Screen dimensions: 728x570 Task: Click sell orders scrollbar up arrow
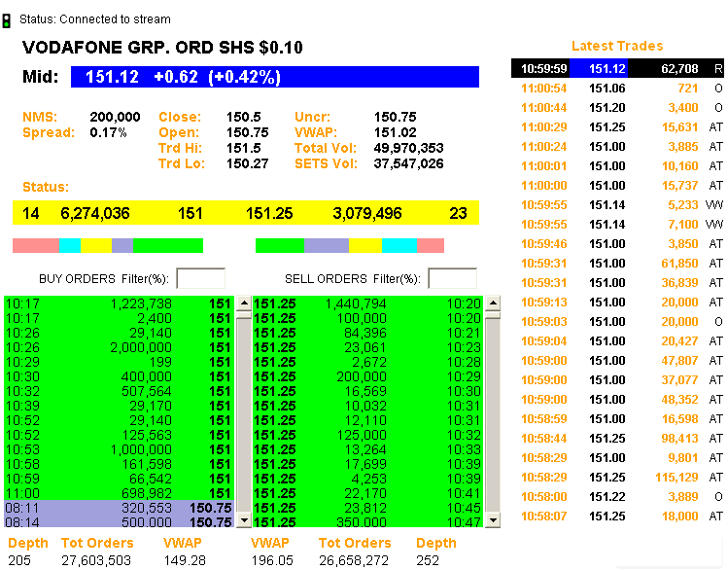(x=493, y=303)
